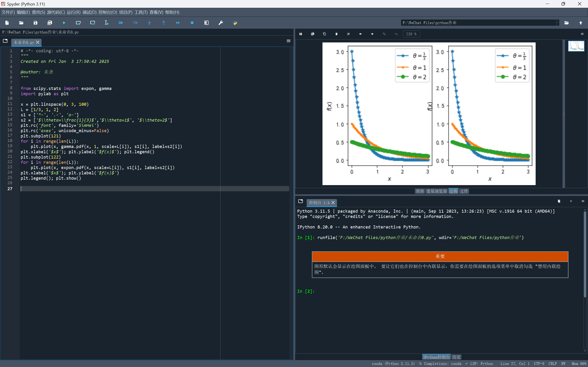The width and height of the screenshot is (588, 367).
Task: Open Preferences via the wrench icon
Action: point(221,23)
